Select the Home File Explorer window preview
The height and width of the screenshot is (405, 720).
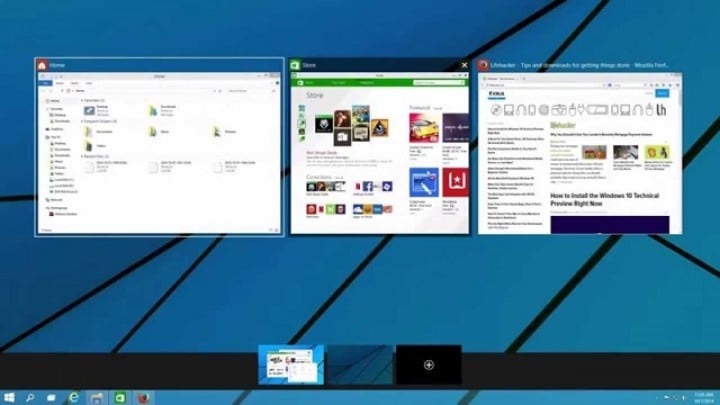pyautogui.click(x=159, y=153)
